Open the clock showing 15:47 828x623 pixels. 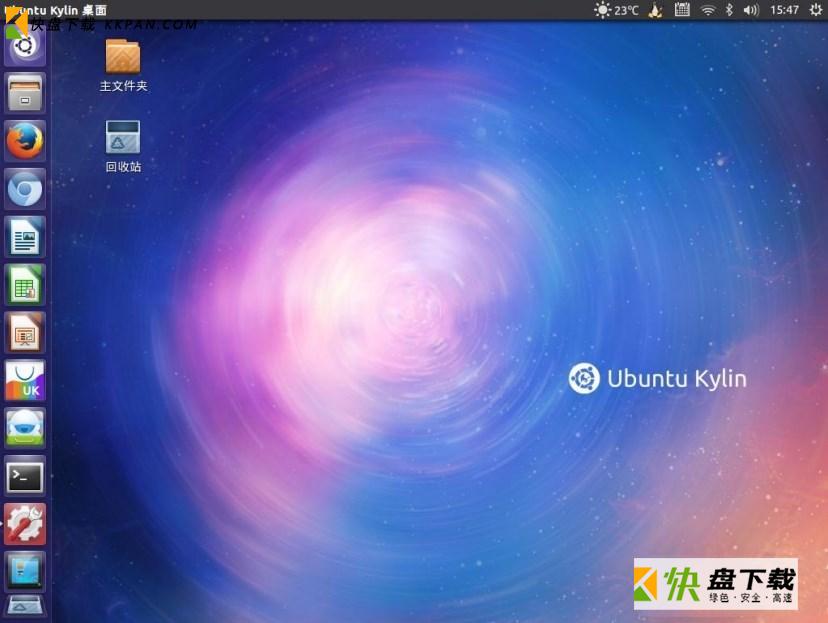click(x=784, y=10)
